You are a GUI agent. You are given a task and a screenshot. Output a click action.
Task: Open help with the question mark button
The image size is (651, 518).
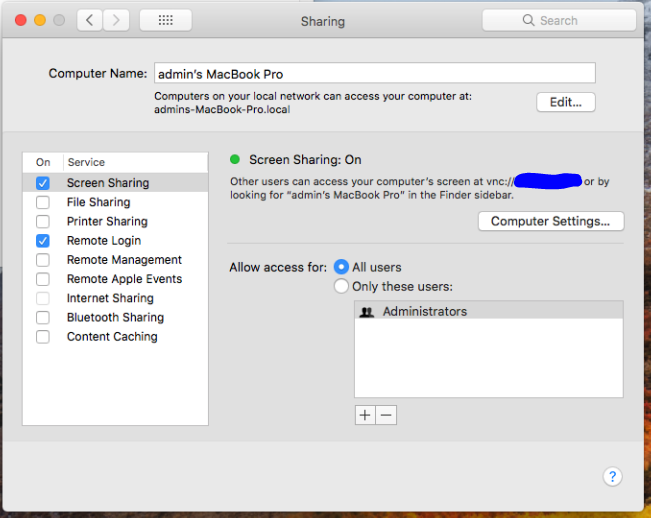point(612,476)
